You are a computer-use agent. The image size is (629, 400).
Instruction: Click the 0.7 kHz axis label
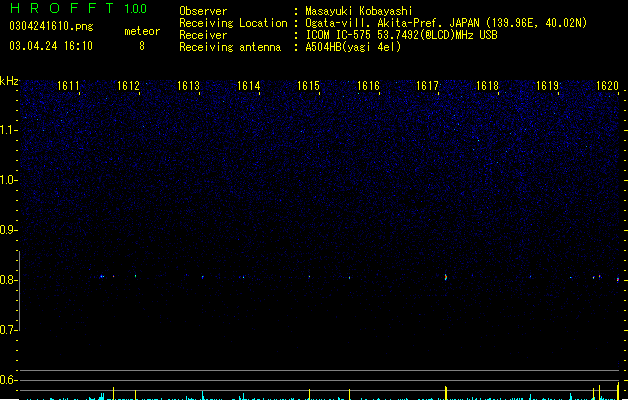(8, 330)
